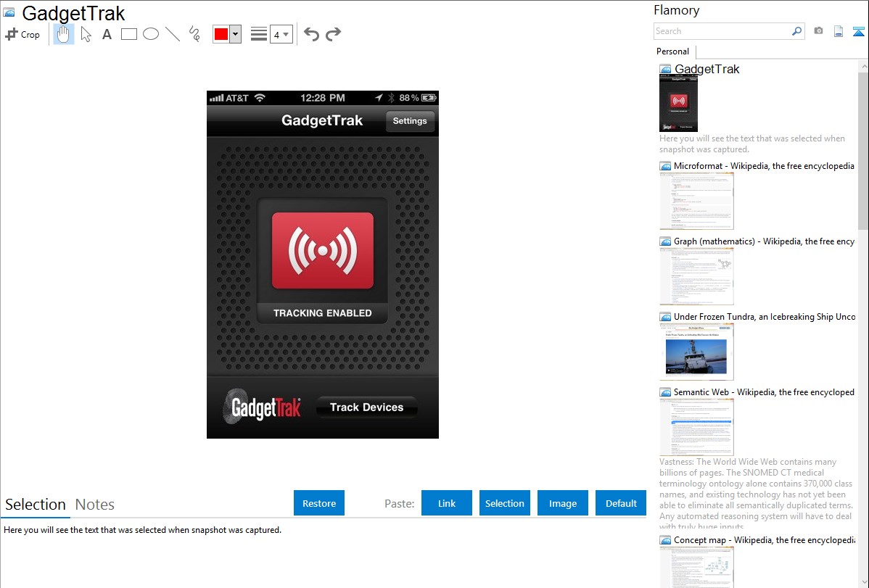Select the Crop tool
Screen dimensions: 869x588
[x=22, y=34]
